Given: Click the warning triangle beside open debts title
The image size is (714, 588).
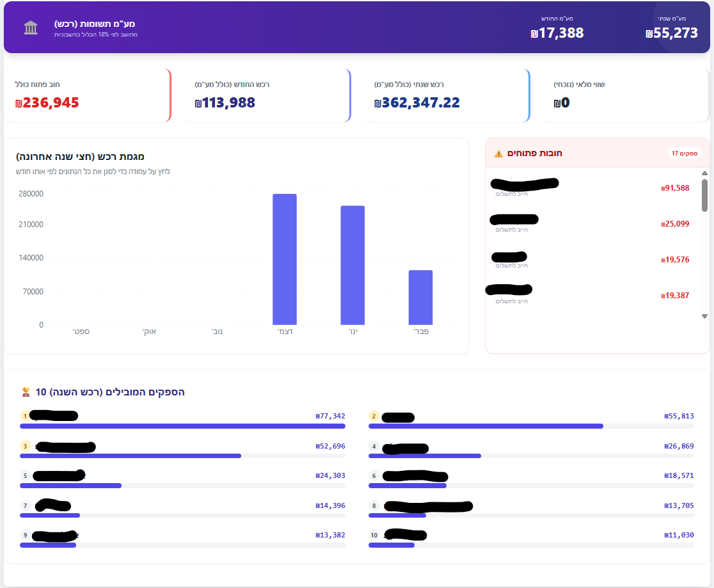Looking at the screenshot, I should pyautogui.click(x=498, y=154).
